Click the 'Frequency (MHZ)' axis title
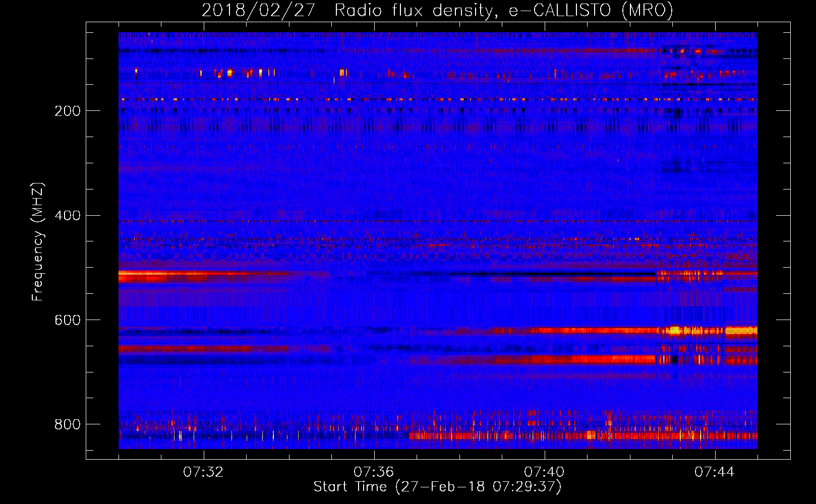The width and height of the screenshot is (816, 504). click(x=38, y=241)
